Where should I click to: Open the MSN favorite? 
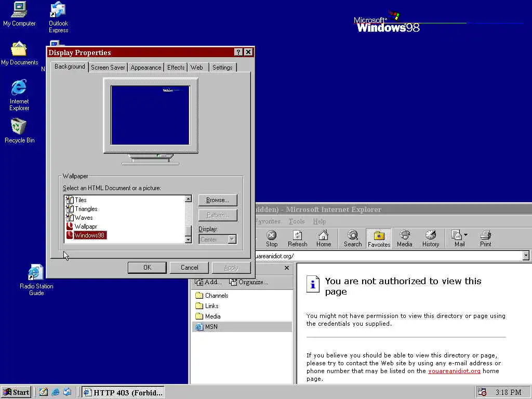coord(242,327)
